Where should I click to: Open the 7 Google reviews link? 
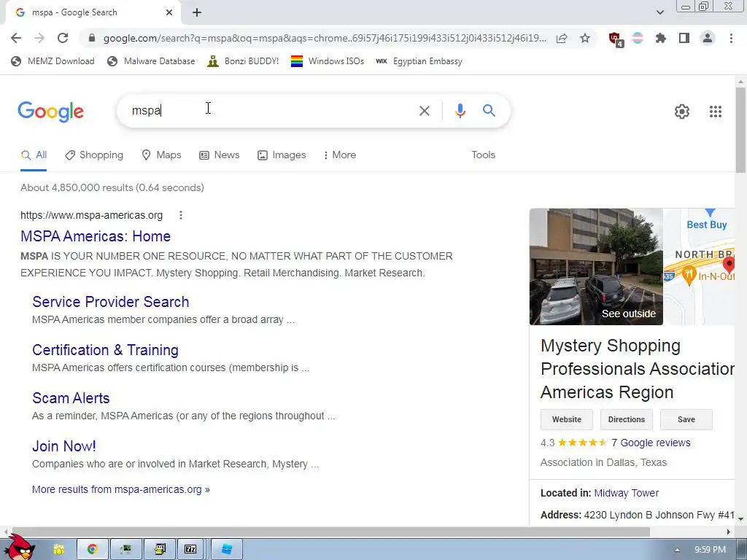pos(650,443)
